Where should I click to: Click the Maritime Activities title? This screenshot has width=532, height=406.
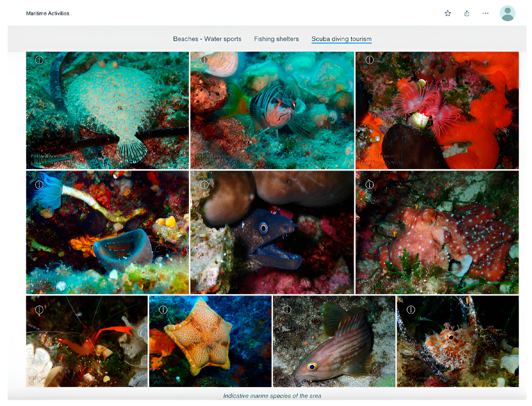[x=48, y=13]
